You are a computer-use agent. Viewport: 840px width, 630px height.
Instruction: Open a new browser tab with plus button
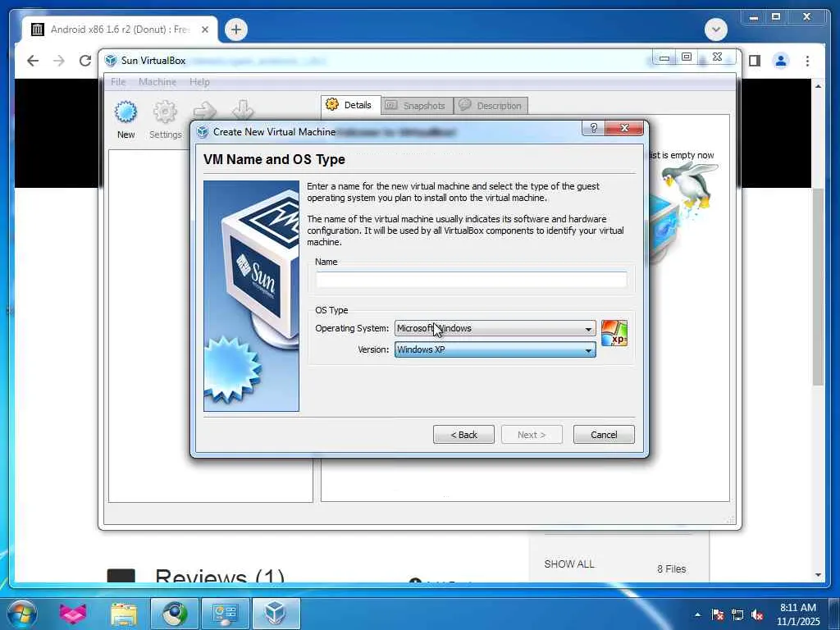point(236,30)
